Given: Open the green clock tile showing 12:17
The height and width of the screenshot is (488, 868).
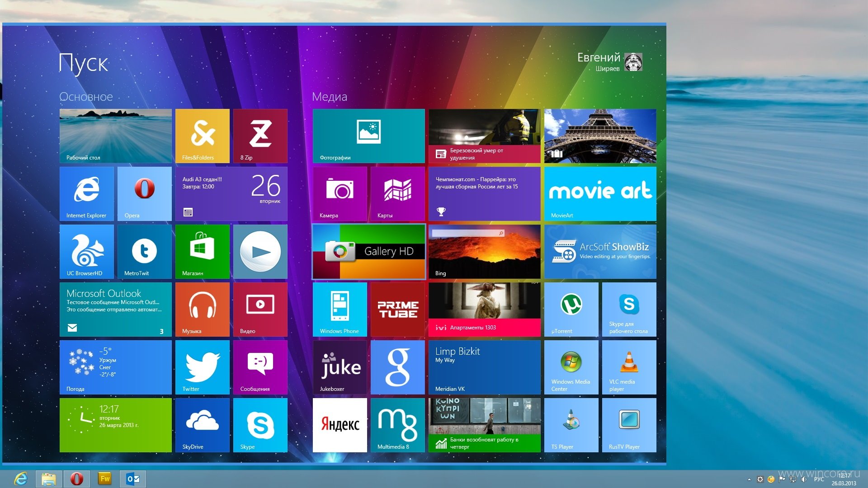Looking at the screenshot, I should [x=115, y=425].
